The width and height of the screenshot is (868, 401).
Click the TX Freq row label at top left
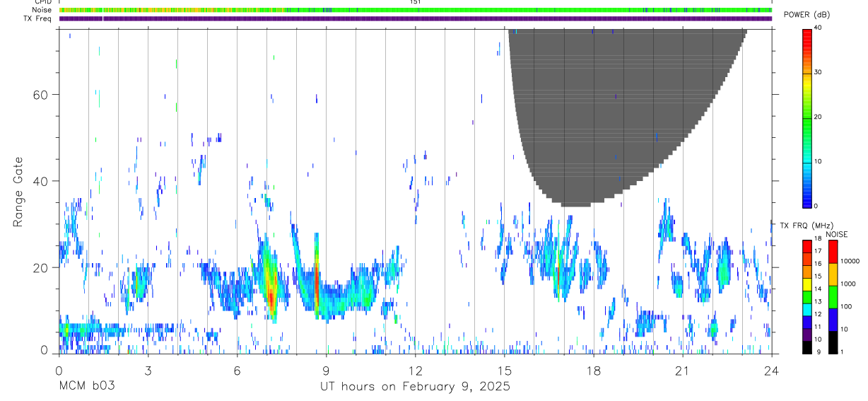coord(37,18)
